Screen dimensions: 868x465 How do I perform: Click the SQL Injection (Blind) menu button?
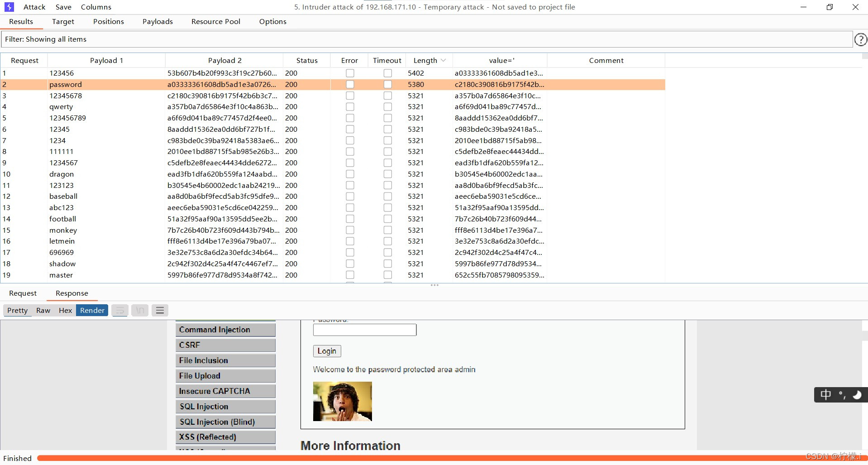click(225, 422)
